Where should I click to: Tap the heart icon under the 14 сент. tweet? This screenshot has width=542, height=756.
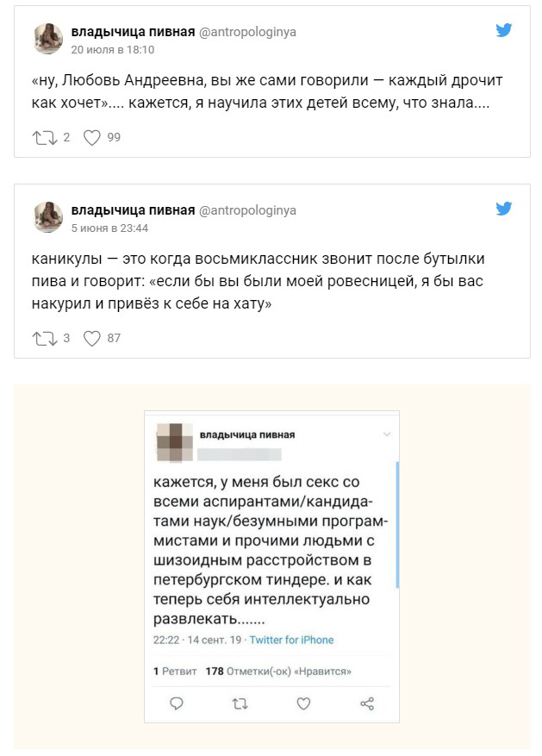coord(303,703)
